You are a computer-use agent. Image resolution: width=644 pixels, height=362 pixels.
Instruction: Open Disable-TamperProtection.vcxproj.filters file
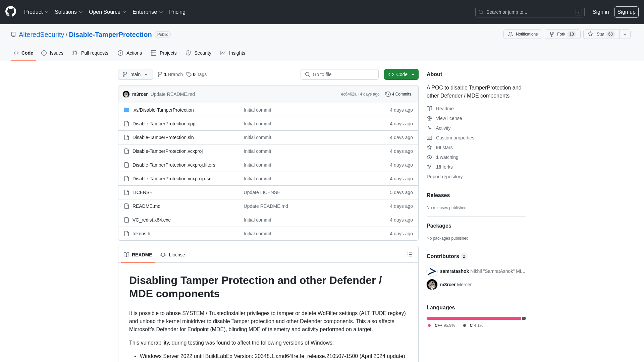174,165
